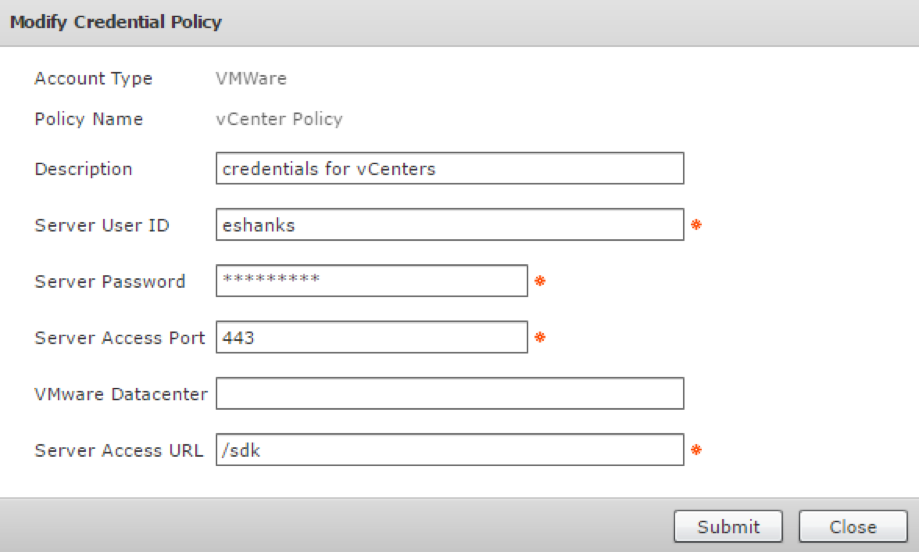Click the required asterisk next to Server Password
Image resolution: width=919 pixels, height=552 pixels.
pos(540,282)
